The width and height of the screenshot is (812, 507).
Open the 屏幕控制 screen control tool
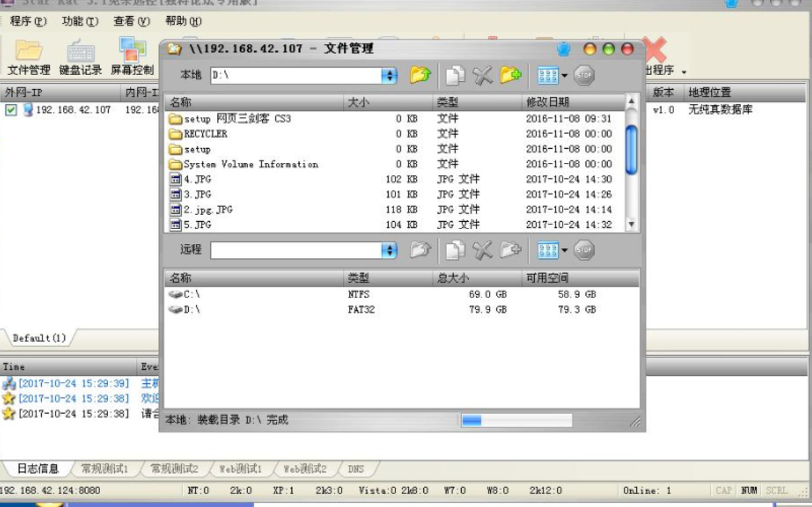[x=133, y=57]
